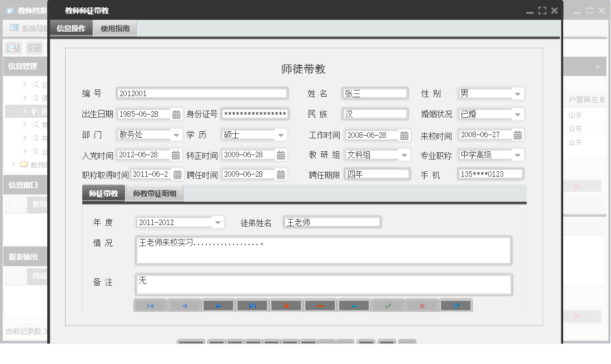Screen dimensions: 611x364
Task: Jump to last record navigator button
Action: coord(252,306)
